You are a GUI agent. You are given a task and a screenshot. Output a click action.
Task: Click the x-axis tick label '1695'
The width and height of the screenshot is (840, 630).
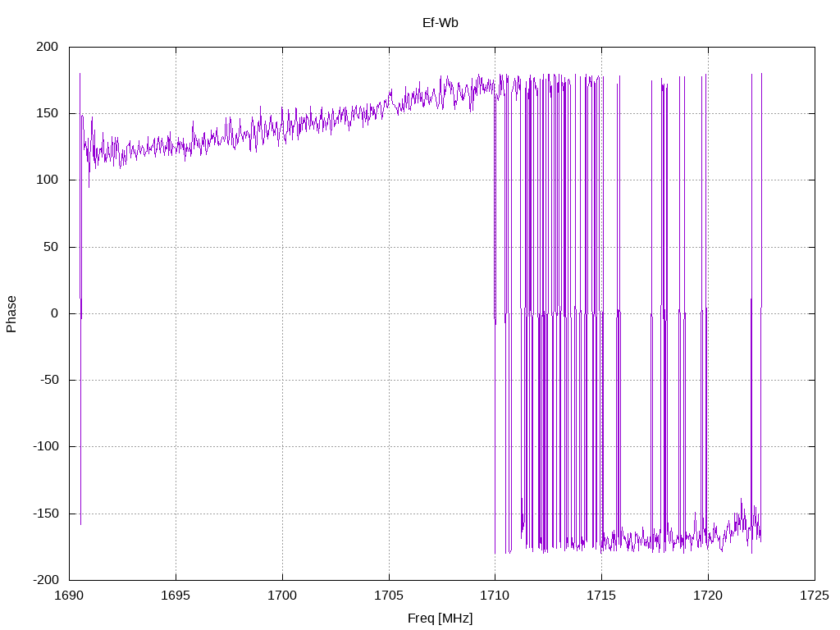[176, 596]
